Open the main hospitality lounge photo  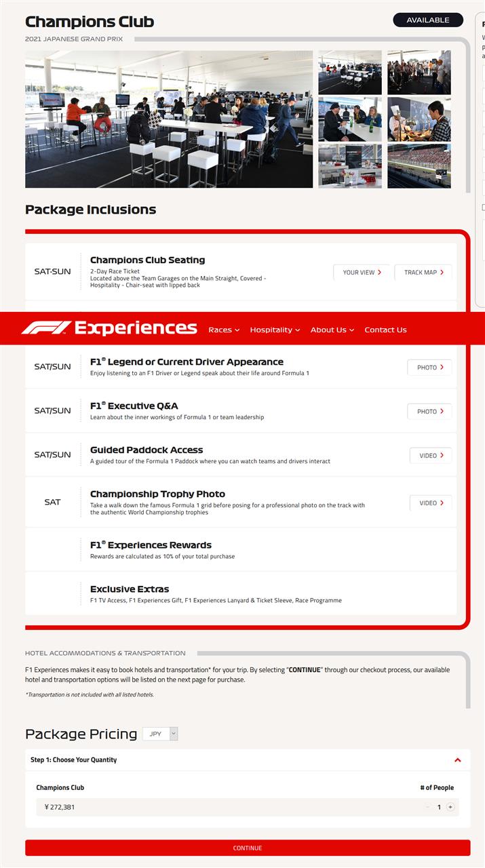pos(169,119)
